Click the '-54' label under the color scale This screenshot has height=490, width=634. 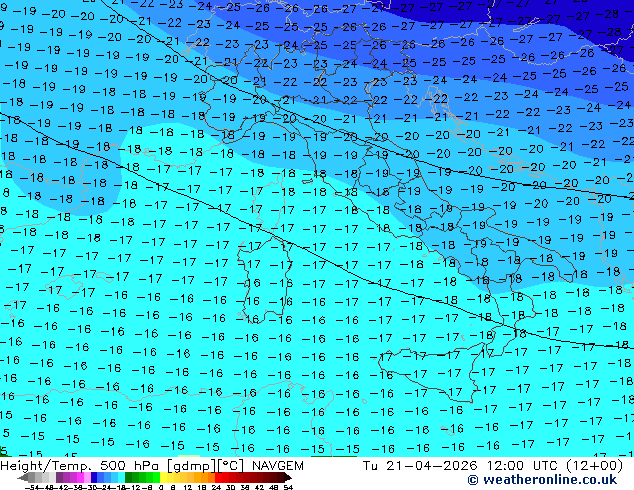tap(31, 488)
